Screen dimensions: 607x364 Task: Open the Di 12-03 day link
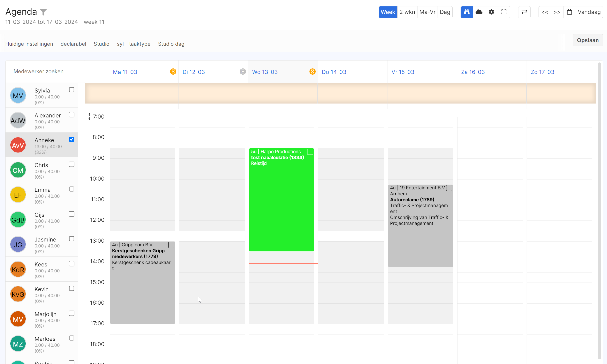click(x=194, y=72)
